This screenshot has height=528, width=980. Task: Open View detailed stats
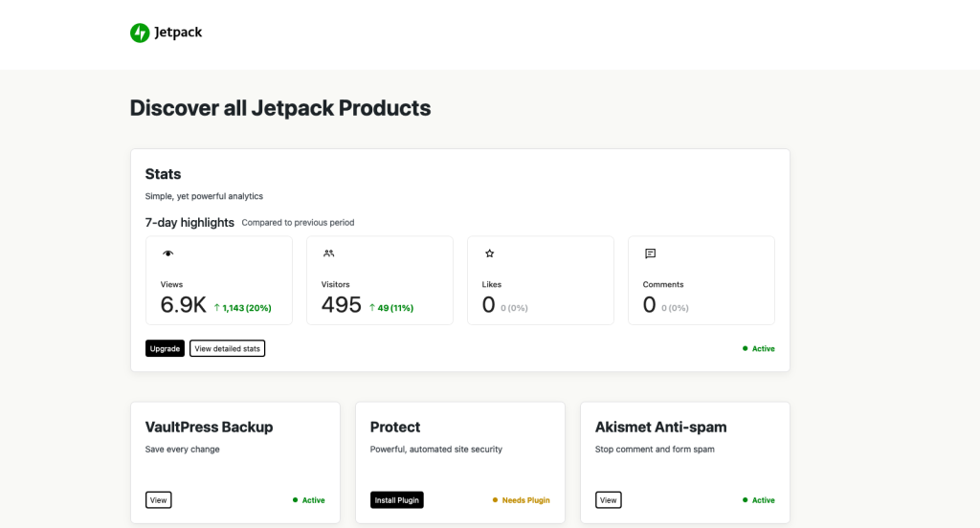227,348
